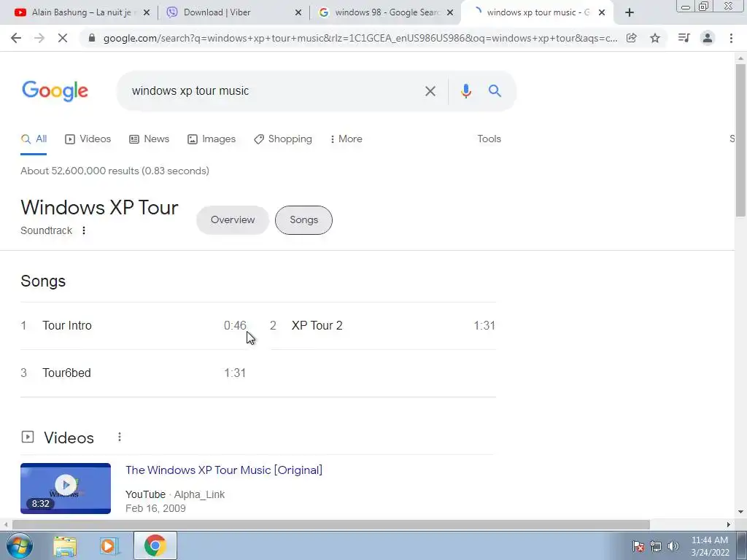Clear the search box with X

click(430, 91)
